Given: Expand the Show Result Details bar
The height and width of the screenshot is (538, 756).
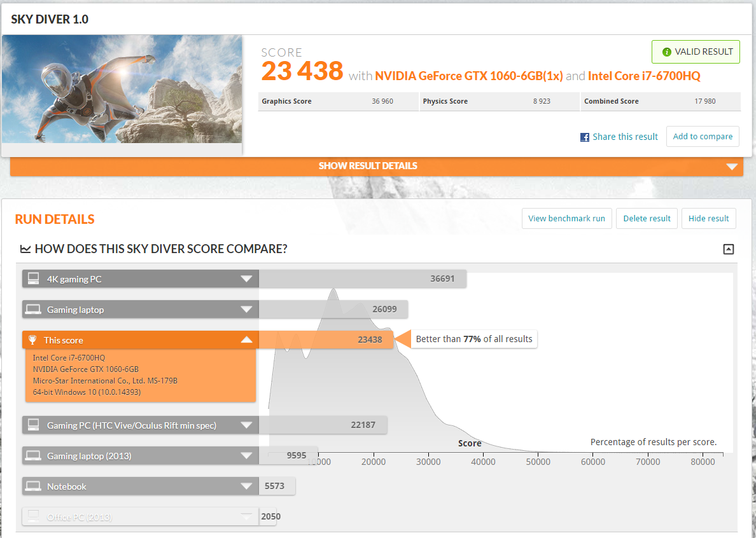Looking at the screenshot, I should (x=377, y=166).
